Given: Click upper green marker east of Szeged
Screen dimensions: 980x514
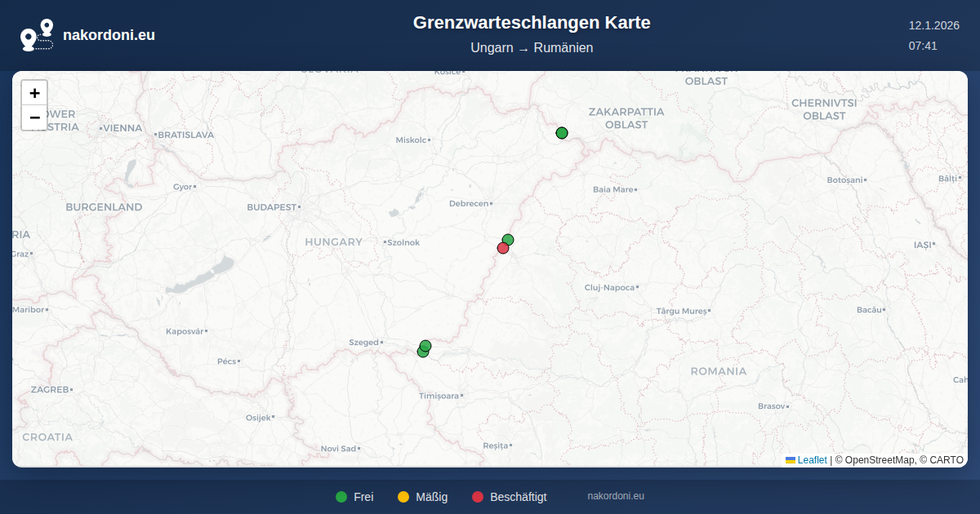Looking at the screenshot, I should 425,346.
